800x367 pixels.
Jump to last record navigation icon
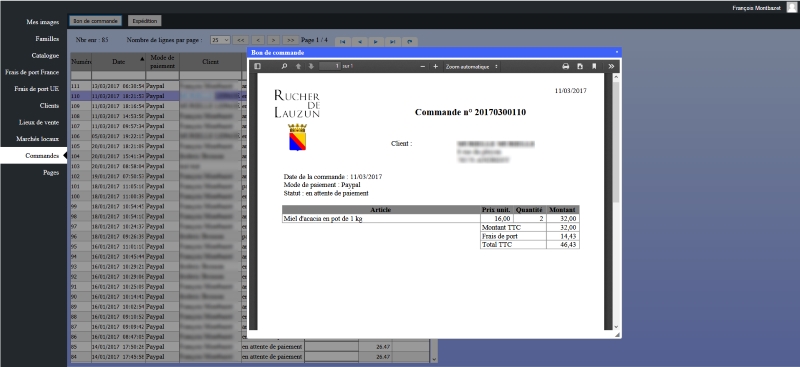(393, 42)
